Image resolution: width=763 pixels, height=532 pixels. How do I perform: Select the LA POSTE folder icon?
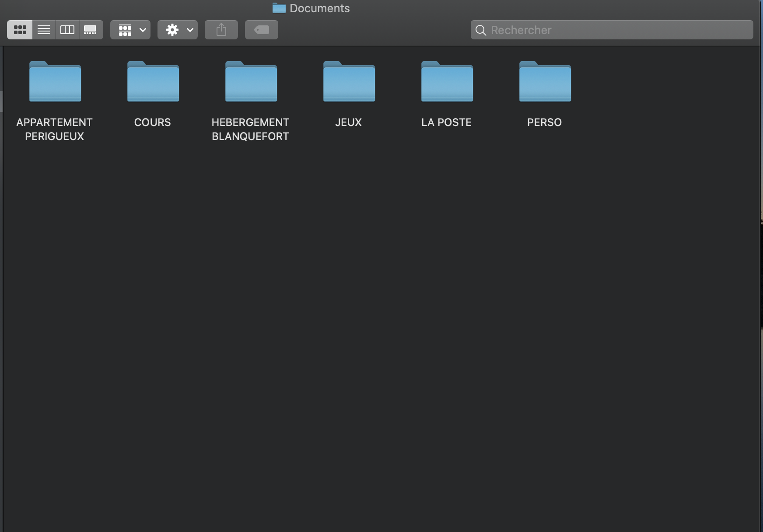[x=447, y=81]
